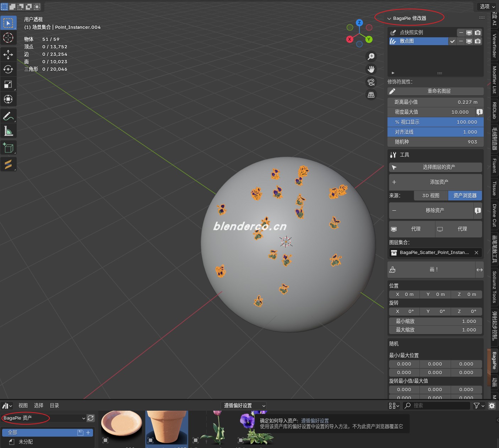Screen dimensions: 499x448
Task: Click the horizontal arrows icon beside 画!
Action: coord(479,270)
